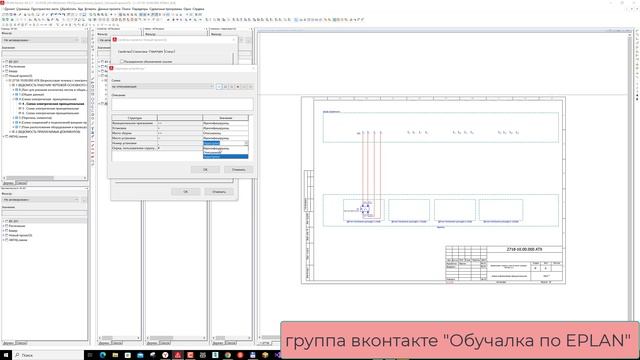Open the value combo arrow for Номер установки

tap(246, 143)
